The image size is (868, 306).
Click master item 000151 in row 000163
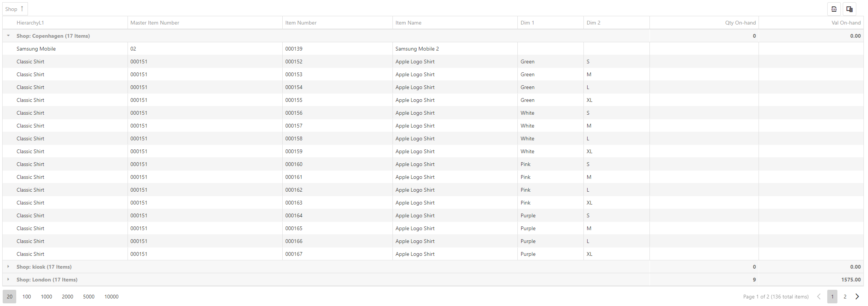click(x=139, y=203)
